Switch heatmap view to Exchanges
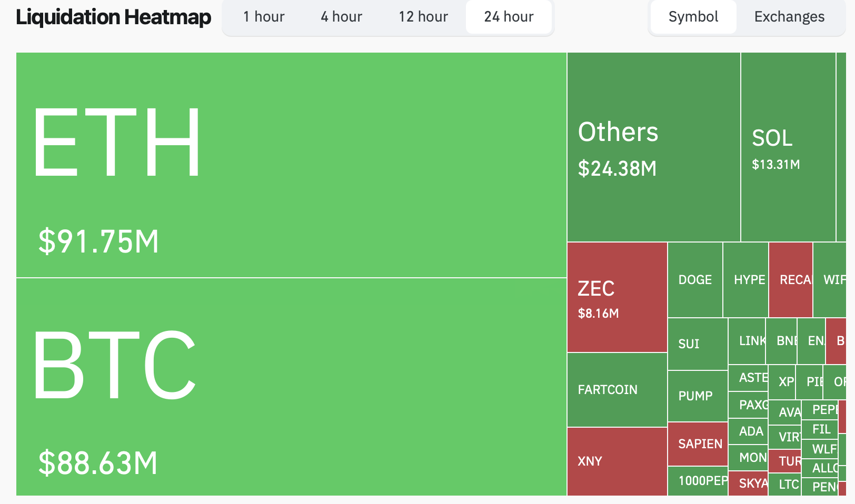This screenshot has width=855, height=504. [789, 17]
